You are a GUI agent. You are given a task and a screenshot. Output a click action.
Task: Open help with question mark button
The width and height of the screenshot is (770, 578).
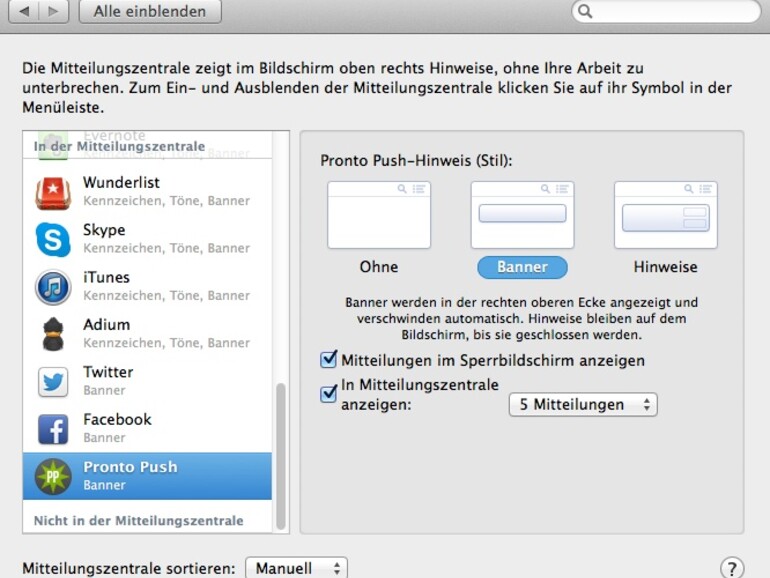pyautogui.click(x=732, y=568)
